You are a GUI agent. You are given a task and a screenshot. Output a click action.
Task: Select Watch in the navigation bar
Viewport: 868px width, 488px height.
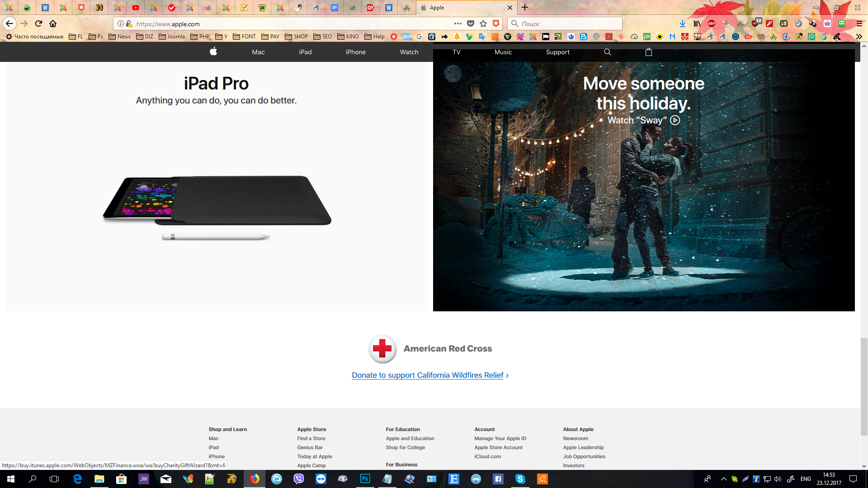pyautogui.click(x=409, y=52)
